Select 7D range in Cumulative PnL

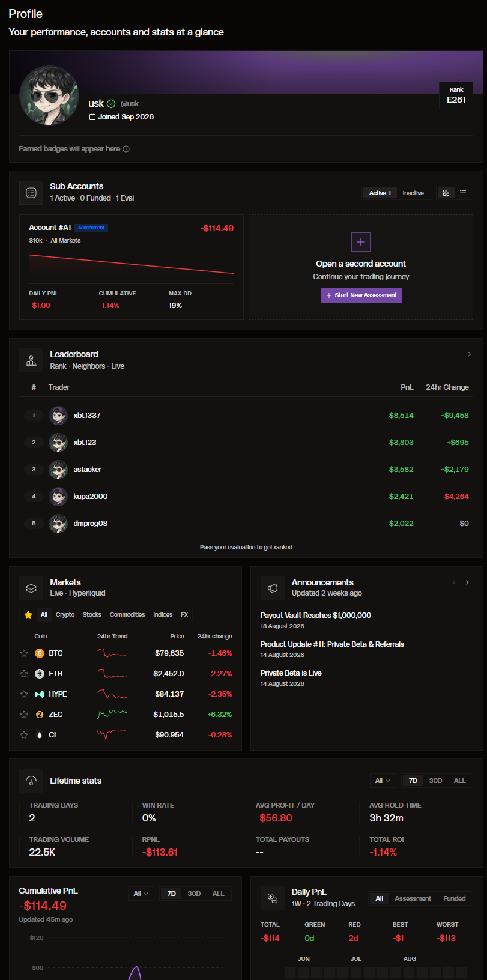[172, 894]
